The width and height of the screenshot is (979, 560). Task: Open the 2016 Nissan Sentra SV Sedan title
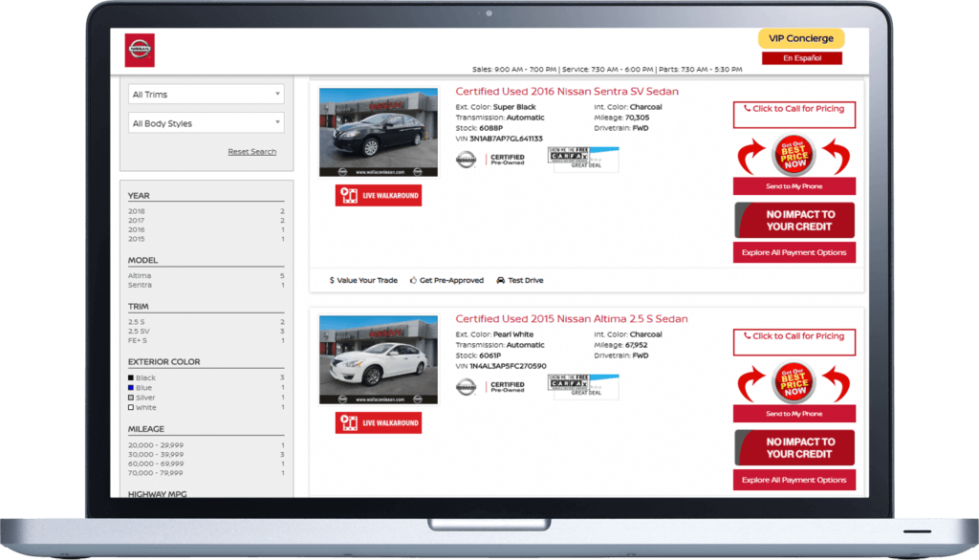point(567,91)
